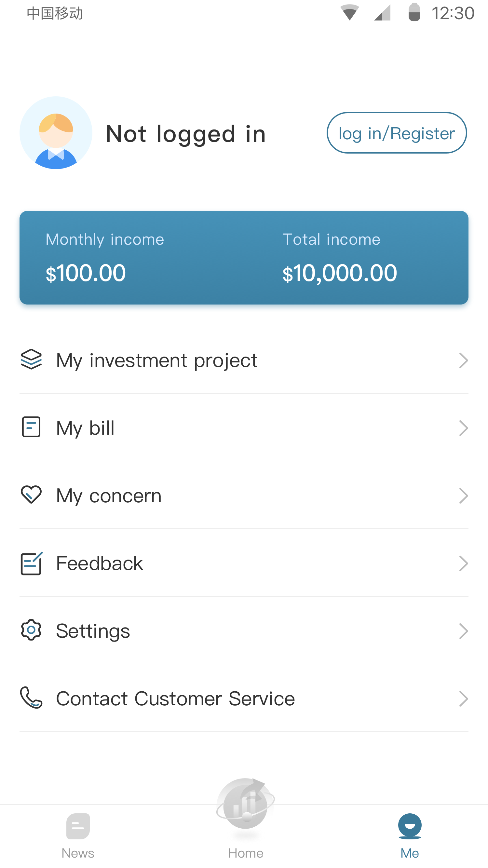
Task: Tap the Settings gear icon
Action: pyautogui.click(x=31, y=630)
